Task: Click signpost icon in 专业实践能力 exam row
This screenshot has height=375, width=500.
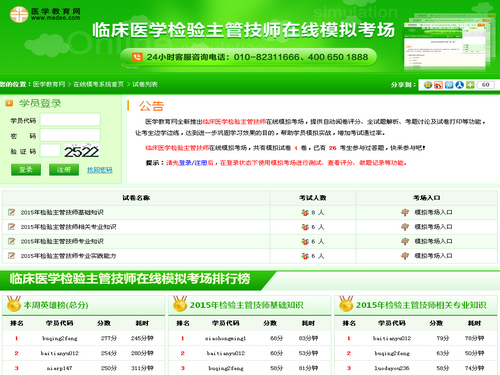Action: tap(405, 256)
